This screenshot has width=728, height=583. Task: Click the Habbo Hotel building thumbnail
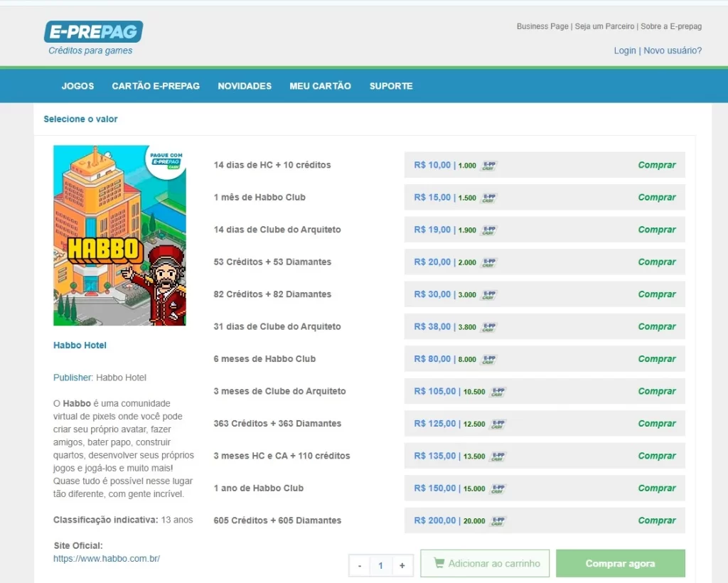click(119, 235)
